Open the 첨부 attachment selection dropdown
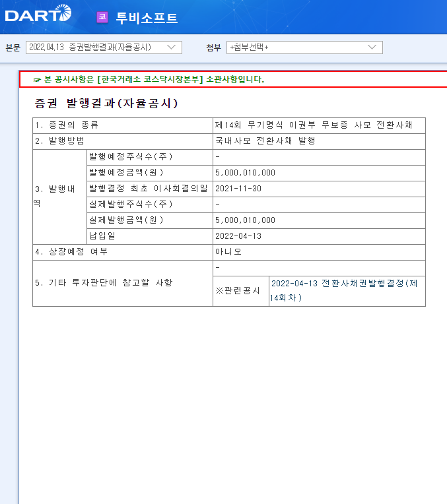 point(304,47)
